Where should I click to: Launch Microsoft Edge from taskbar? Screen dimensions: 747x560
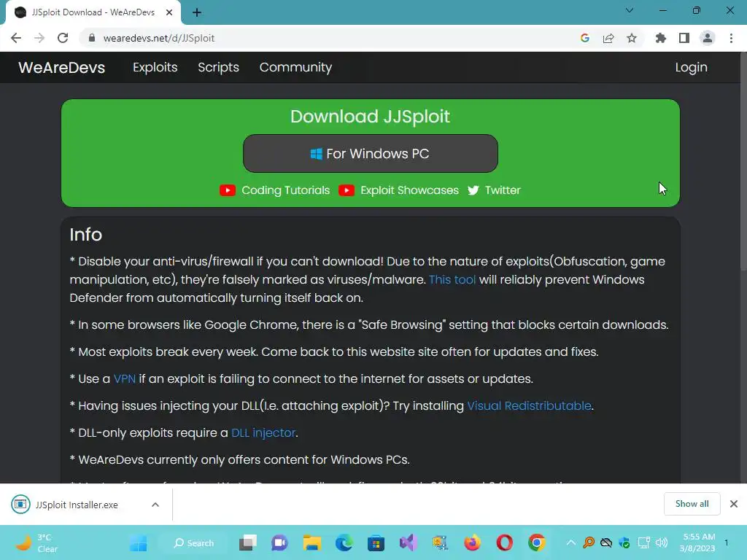click(344, 542)
